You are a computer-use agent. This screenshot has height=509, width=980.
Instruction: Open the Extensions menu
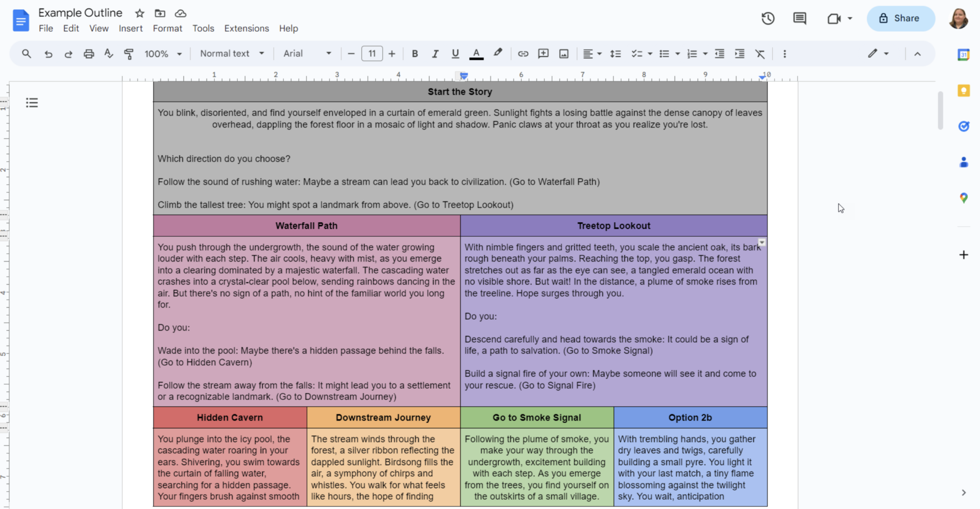click(247, 29)
